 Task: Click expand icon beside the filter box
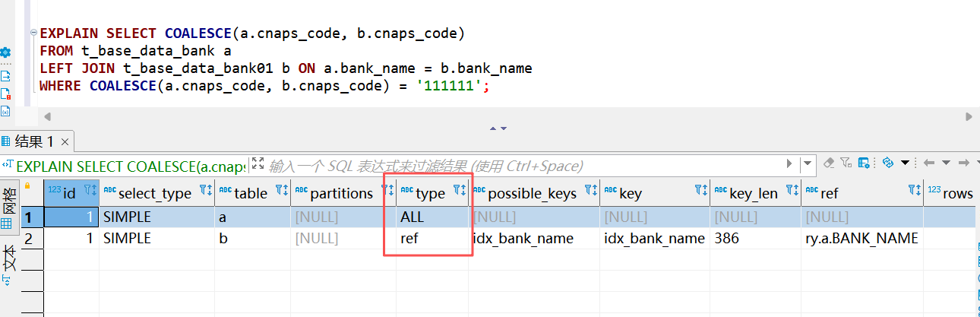pyautogui.click(x=258, y=164)
